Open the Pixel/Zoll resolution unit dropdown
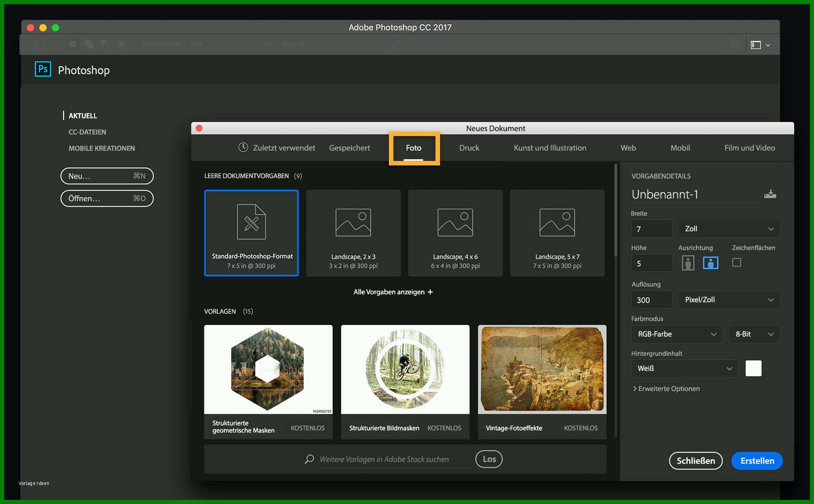Image resolution: width=814 pixels, height=504 pixels. (729, 300)
